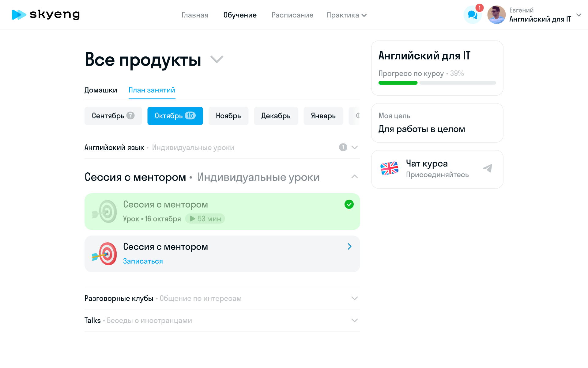Select the Октябрь month filter showing 15

175,116
